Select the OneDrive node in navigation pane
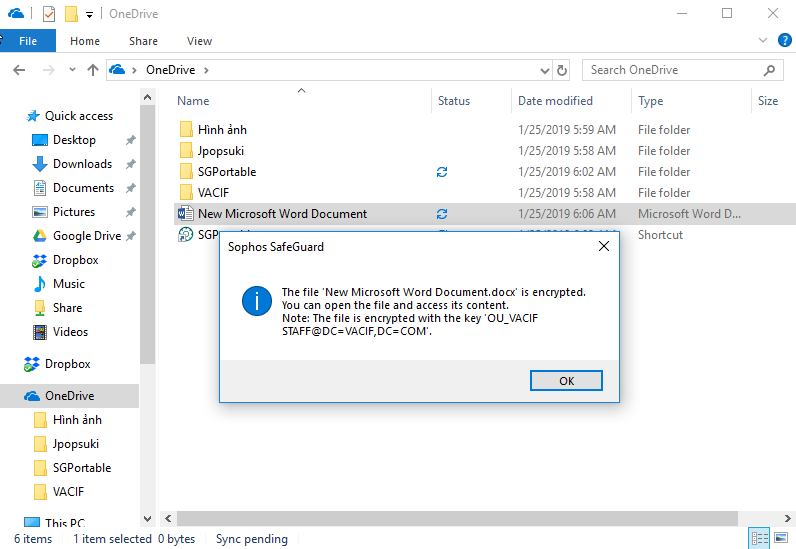This screenshot has height=549, width=796. [70, 396]
